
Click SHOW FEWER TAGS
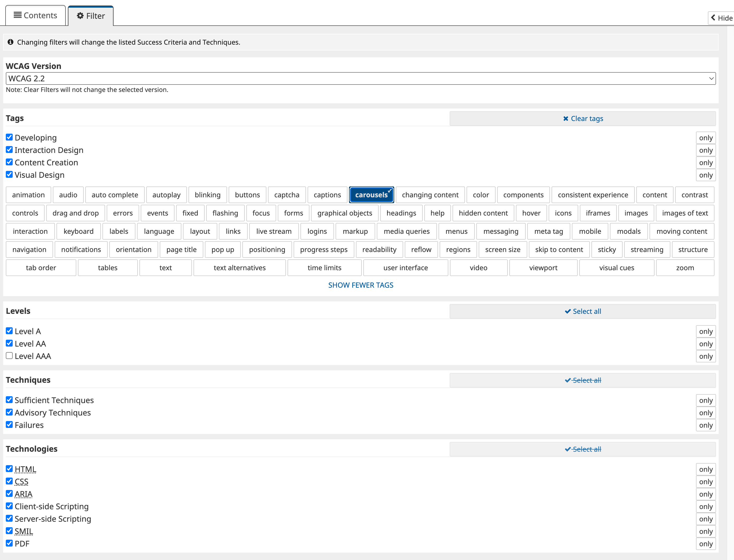point(360,285)
